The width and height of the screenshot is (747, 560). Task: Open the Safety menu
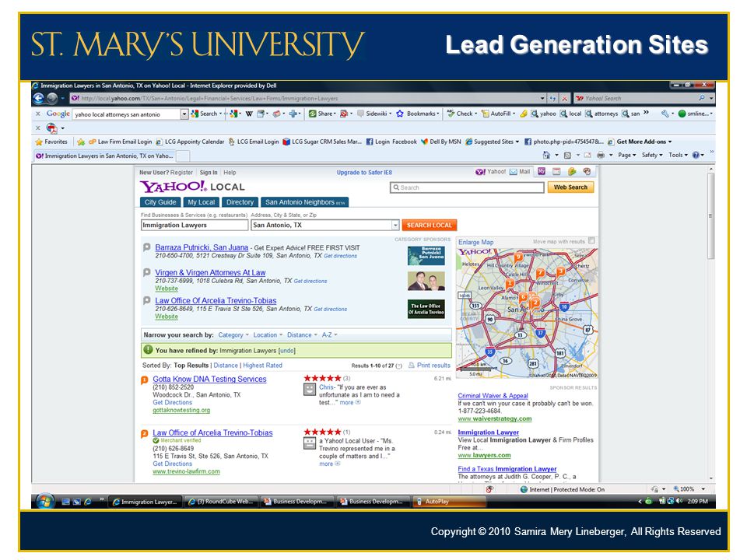coord(652,156)
